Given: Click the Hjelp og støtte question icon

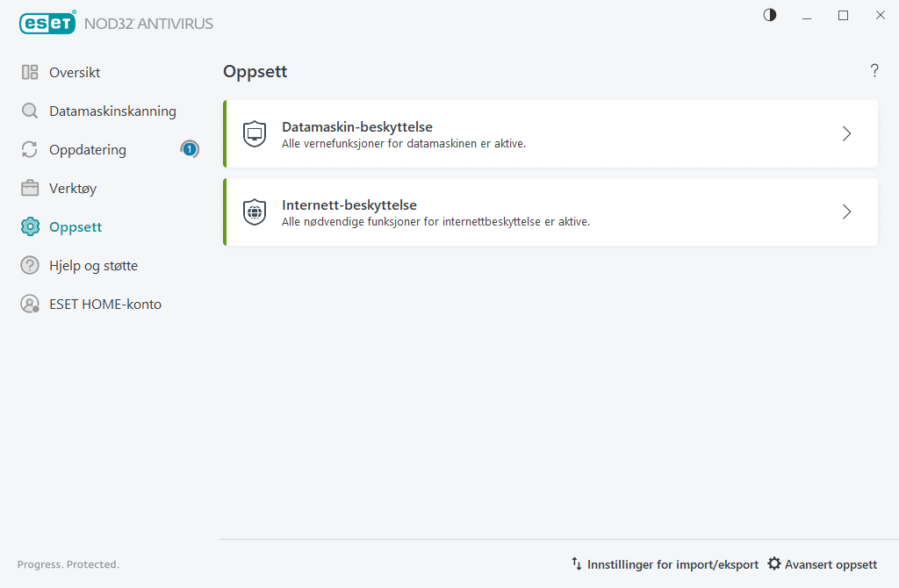Looking at the screenshot, I should (x=30, y=266).
